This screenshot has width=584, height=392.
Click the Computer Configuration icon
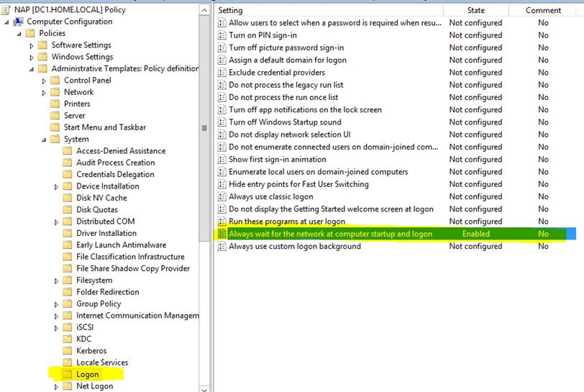click(18, 22)
